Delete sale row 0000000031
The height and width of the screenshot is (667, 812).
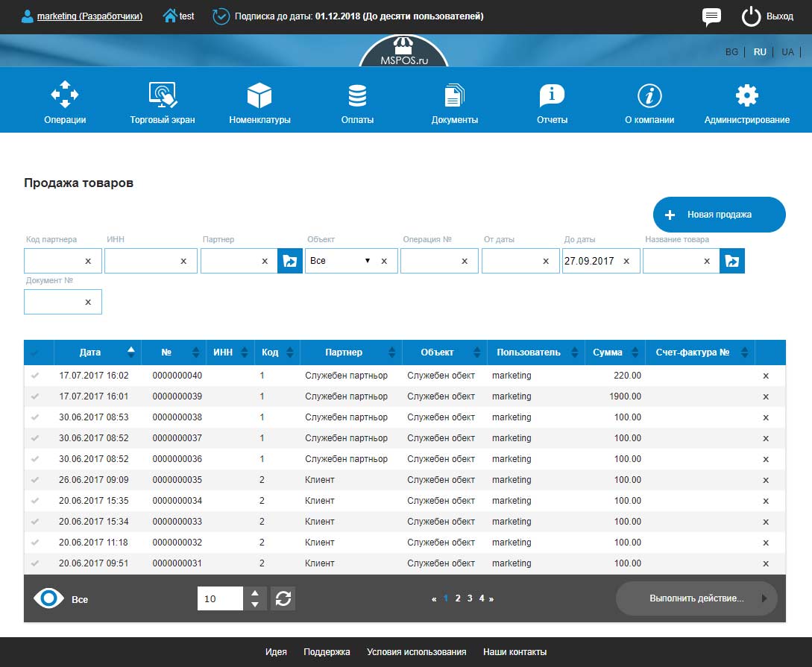[x=765, y=563]
